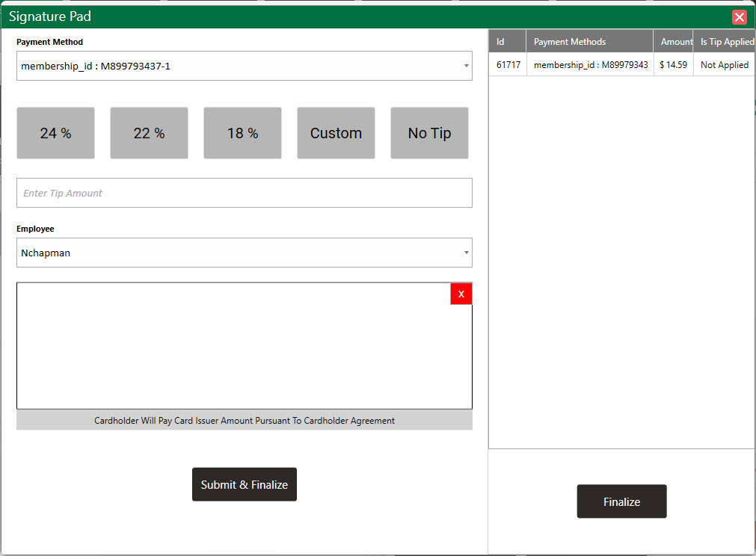Expand the Employee dropdown showing Nchapman

coord(244,253)
